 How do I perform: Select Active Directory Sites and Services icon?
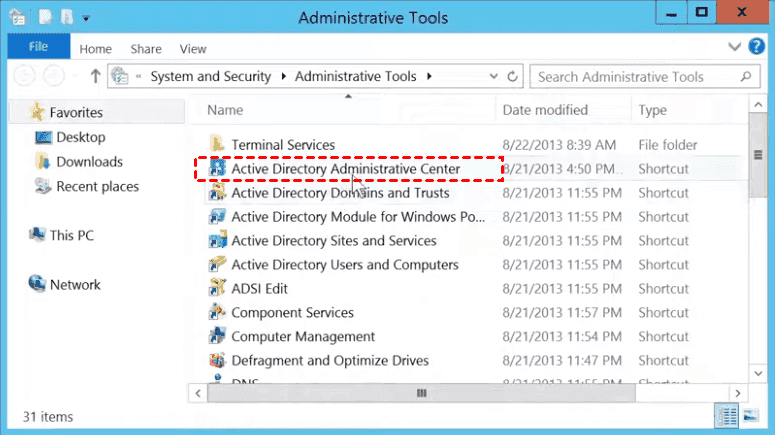point(217,241)
